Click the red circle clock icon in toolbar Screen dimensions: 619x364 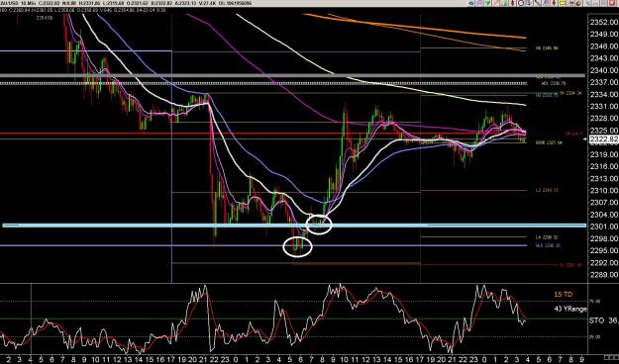(x=521, y=3)
